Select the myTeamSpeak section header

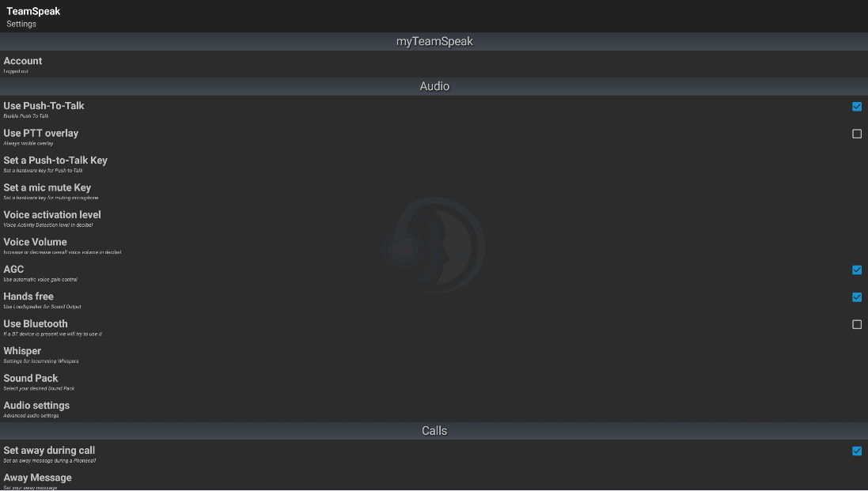434,41
